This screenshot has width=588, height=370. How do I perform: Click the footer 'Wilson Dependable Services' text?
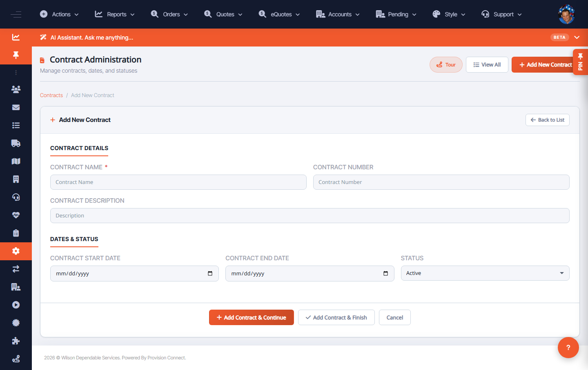pos(91,358)
